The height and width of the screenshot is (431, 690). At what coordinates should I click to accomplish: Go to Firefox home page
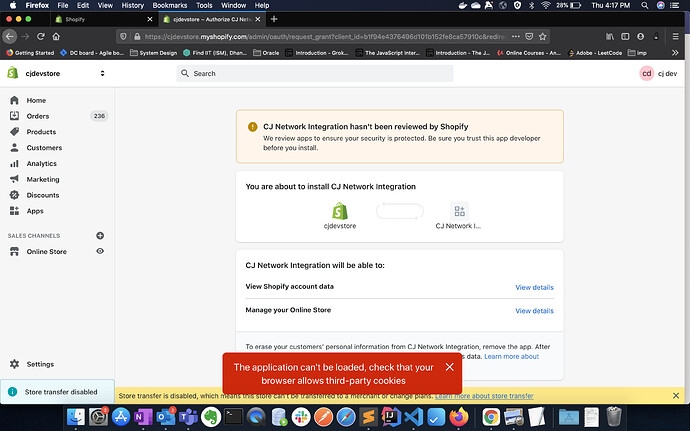56,37
